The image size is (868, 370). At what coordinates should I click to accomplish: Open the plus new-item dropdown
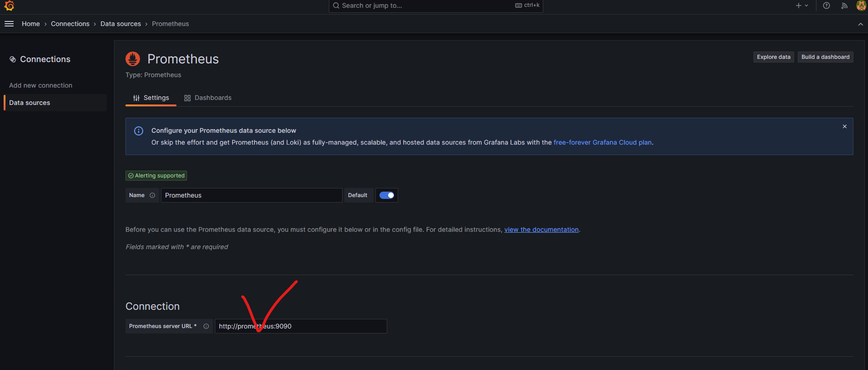tap(802, 5)
